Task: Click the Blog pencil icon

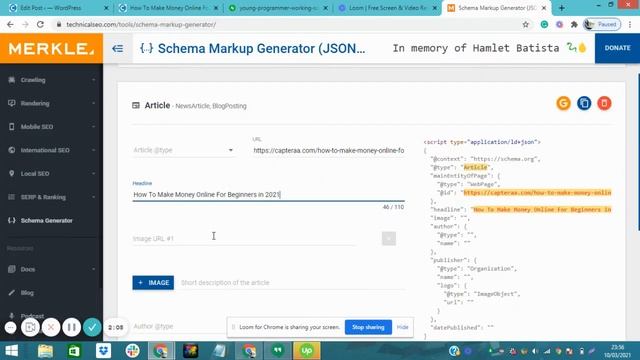Action: (11, 293)
